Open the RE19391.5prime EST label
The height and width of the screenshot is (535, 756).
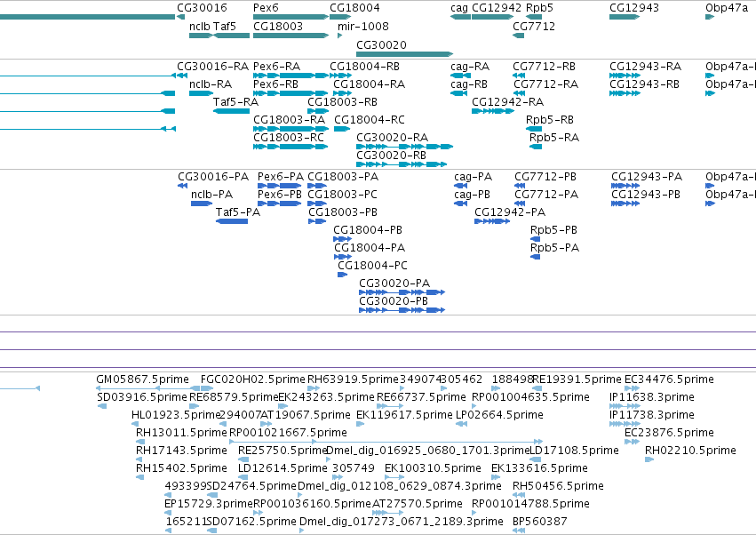pos(577,379)
